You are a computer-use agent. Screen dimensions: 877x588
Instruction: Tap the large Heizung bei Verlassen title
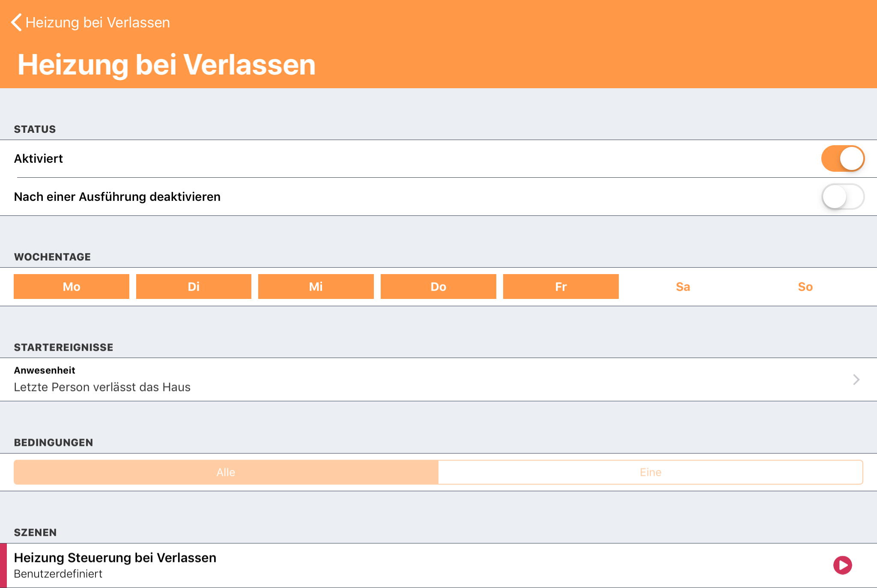tap(167, 65)
